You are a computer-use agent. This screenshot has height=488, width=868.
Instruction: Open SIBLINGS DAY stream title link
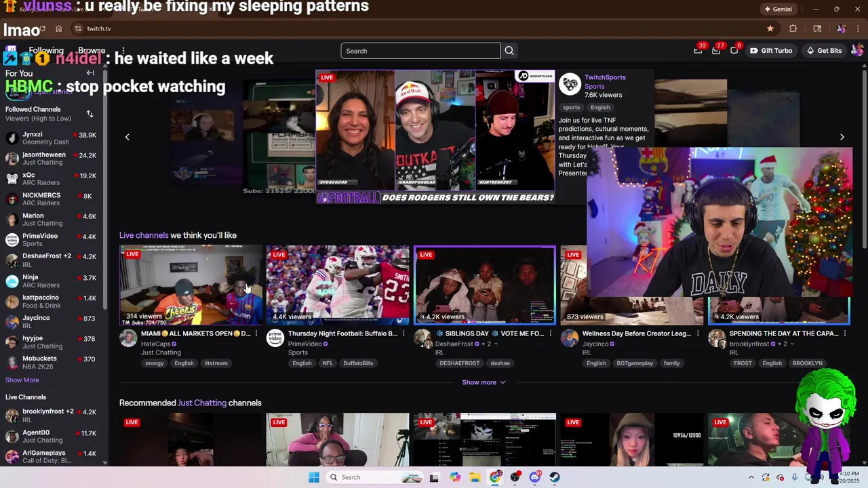point(490,333)
